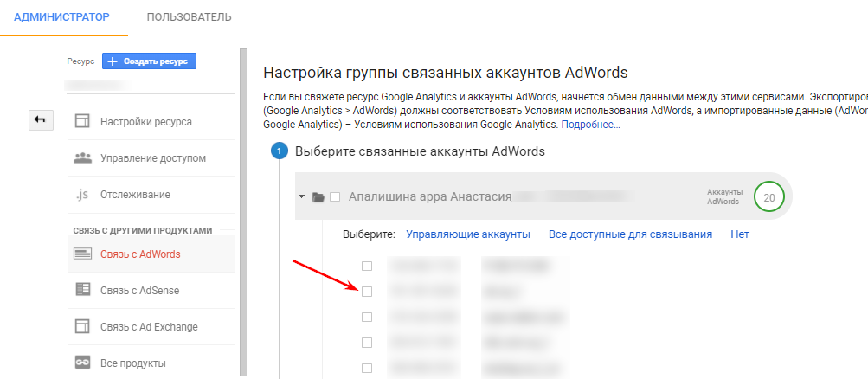Click the sidebar vertical scrollbar

point(242,213)
